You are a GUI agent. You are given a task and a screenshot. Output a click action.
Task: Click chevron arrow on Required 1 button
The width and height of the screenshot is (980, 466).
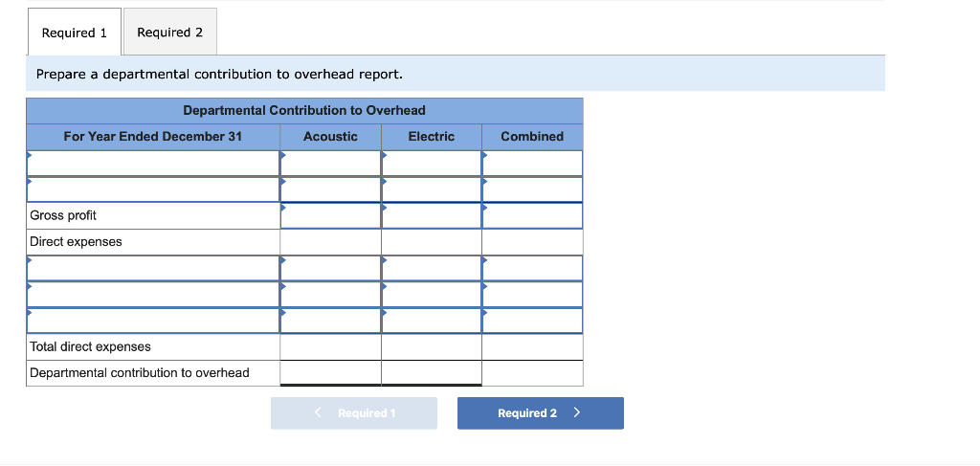coord(318,413)
